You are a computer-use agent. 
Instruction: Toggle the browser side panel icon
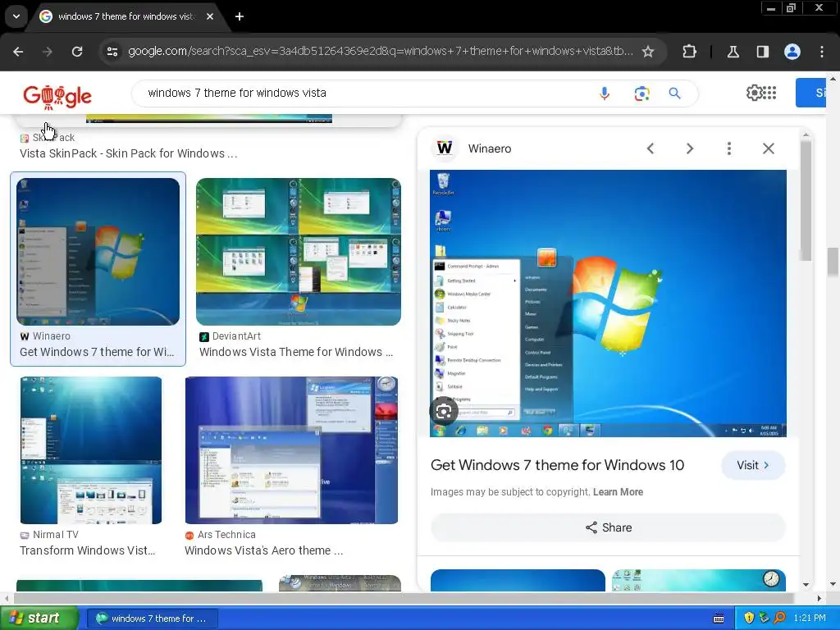[x=763, y=52]
